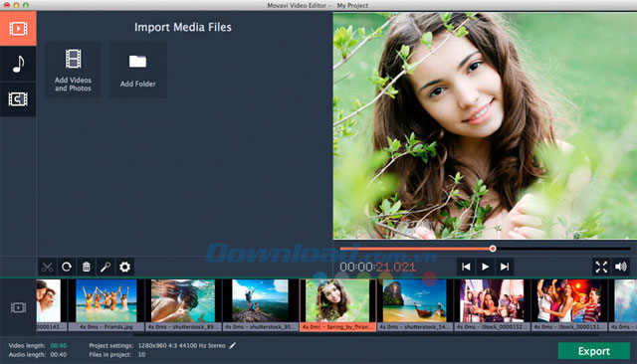Click the rotate clip icon
637x364 pixels.
pos(67,267)
